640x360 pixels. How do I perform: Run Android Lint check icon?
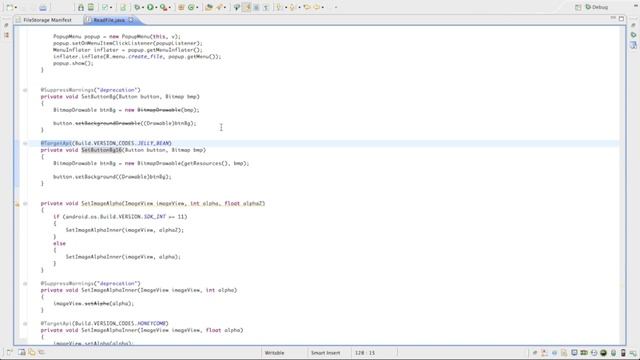[105, 7]
